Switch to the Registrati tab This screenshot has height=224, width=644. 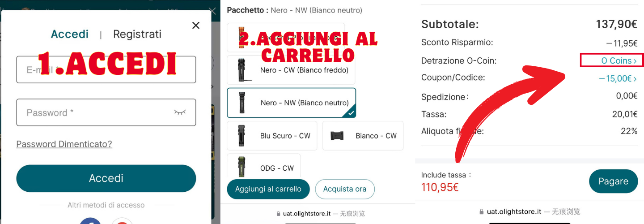pyautogui.click(x=137, y=34)
